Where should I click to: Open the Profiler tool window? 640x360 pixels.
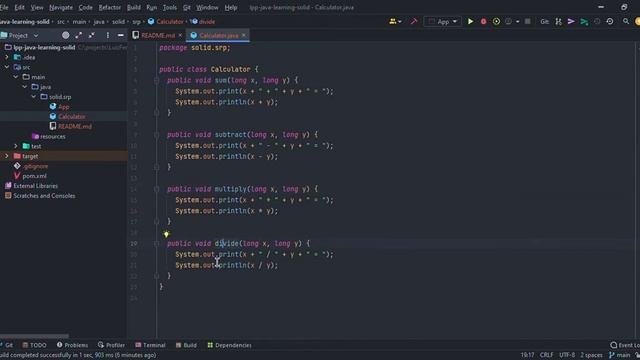coord(111,345)
